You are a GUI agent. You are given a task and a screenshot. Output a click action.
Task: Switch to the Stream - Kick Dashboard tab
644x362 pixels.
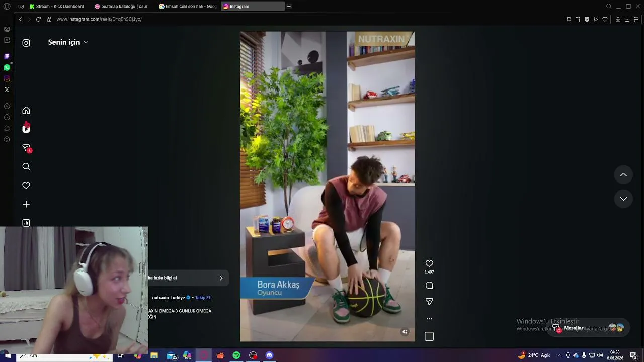pos(57,6)
